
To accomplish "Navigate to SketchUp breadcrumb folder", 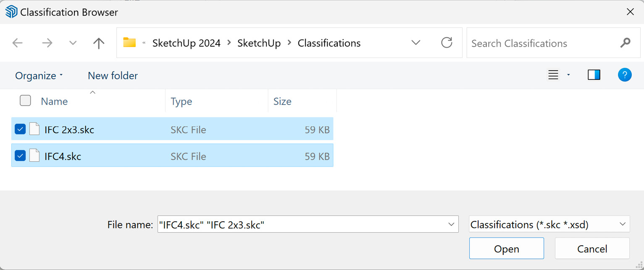I will tap(259, 43).
